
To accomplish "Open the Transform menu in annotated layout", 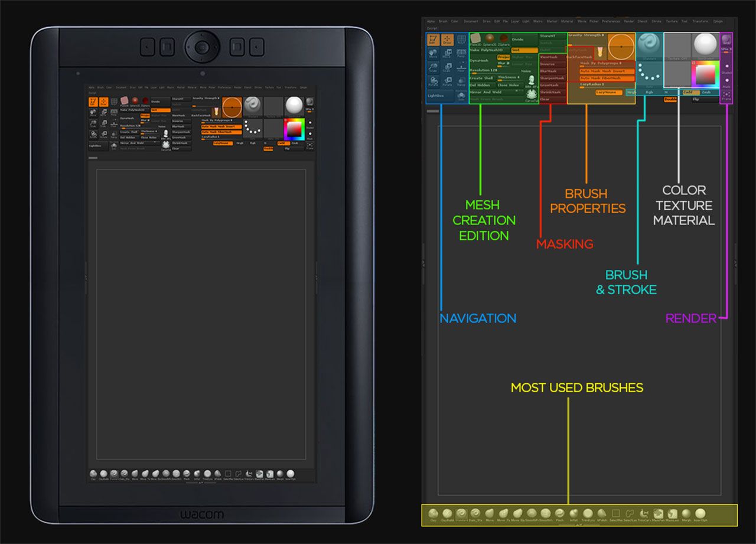I will pos(700,21).
